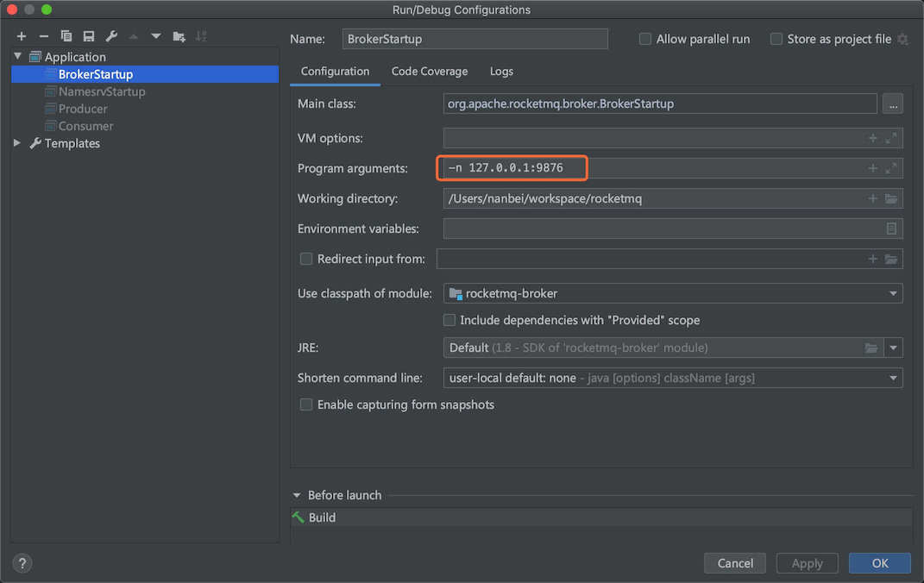Viewport: 924px width, 583px height.
Task: Switch to the Code Coverage tab
Action: [x=430, y=72]
